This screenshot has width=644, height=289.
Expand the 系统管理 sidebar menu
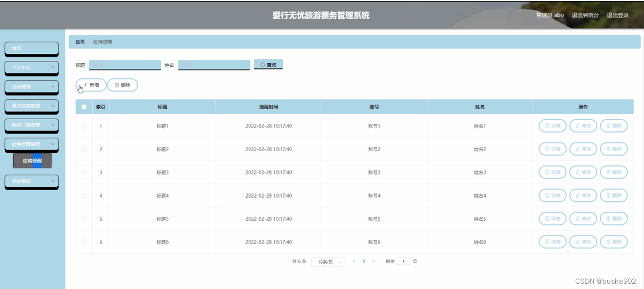(x=31, y=182)
